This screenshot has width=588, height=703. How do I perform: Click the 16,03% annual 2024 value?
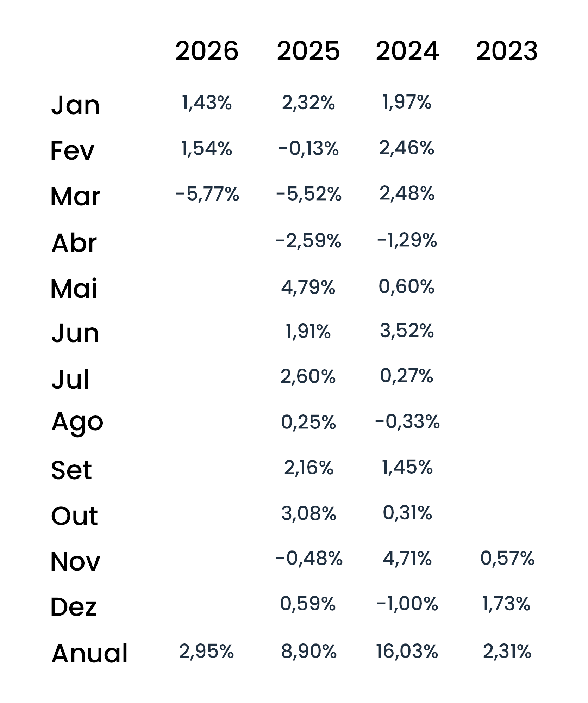click(407, 651)
